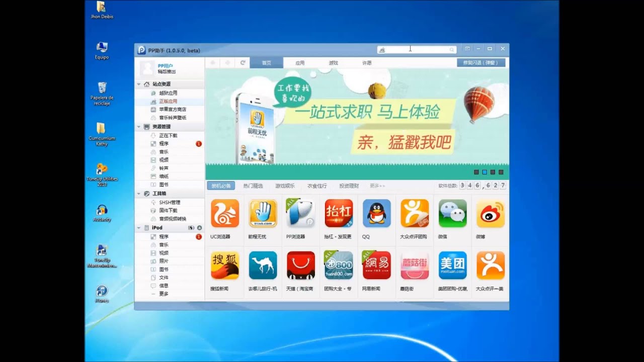Open the QQ penguin app icon
The height and width of the screenshot is (362, 644).
(376, 214)
